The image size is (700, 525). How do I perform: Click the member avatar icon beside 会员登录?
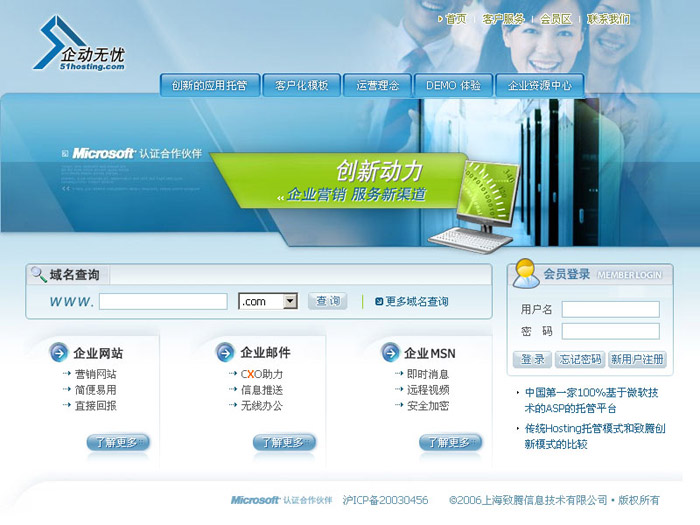tap(525, 273)
